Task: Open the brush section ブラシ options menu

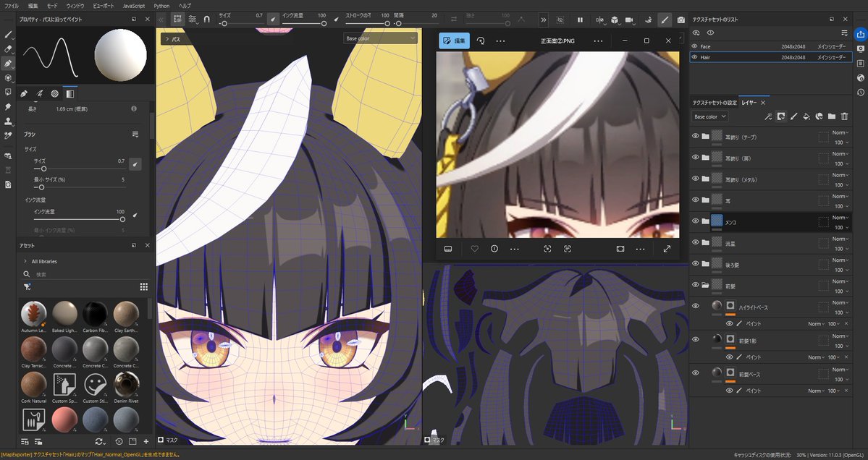Action: (x=135, y=135)
